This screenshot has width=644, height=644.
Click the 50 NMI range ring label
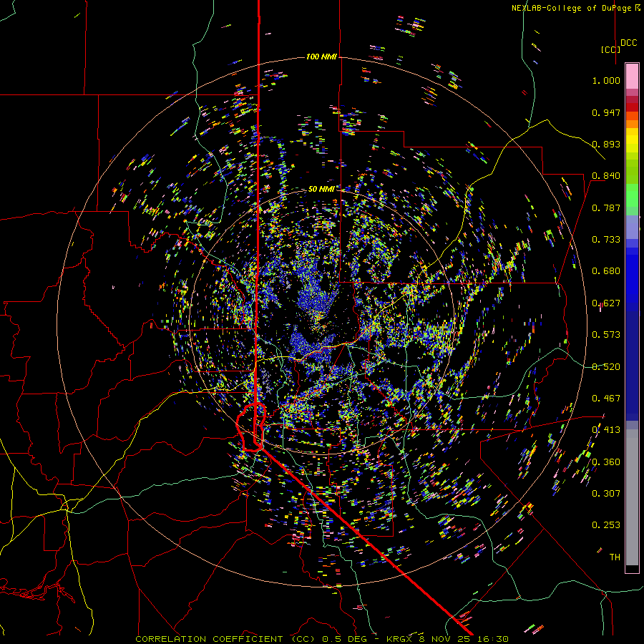click(x=321, y=189)
